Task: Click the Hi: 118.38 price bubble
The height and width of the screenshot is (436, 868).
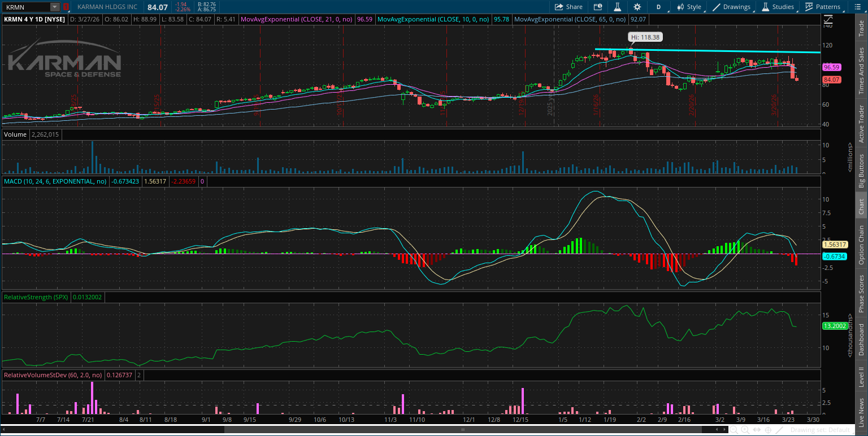Action: [x=646, y=37]
